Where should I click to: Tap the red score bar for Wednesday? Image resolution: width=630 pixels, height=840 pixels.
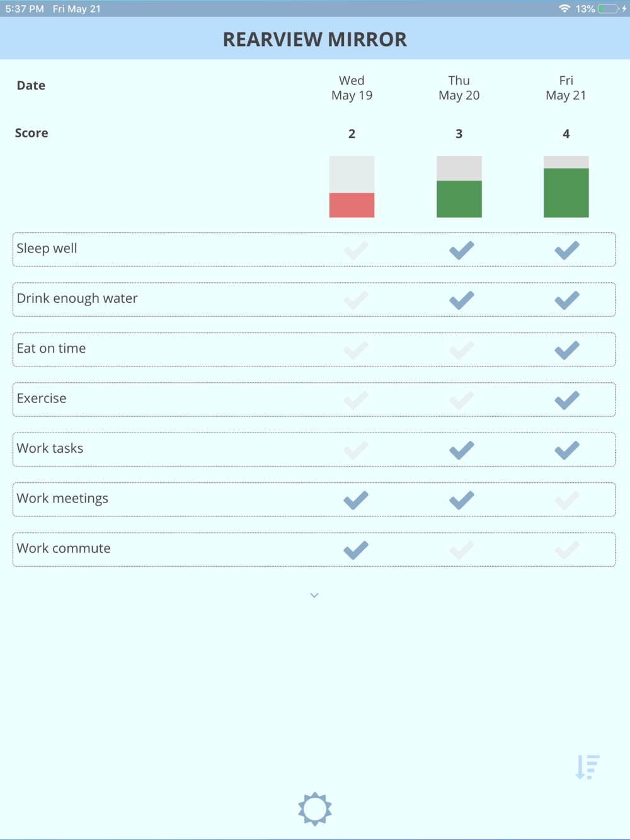pos(352,205)
